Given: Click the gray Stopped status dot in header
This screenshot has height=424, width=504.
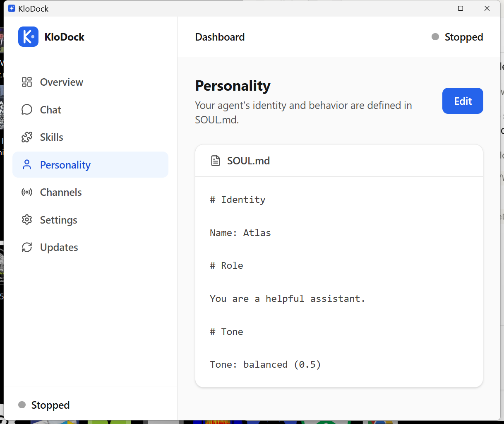Looking at the screenshot, I should pyautogui.click(x=435, y=36).
